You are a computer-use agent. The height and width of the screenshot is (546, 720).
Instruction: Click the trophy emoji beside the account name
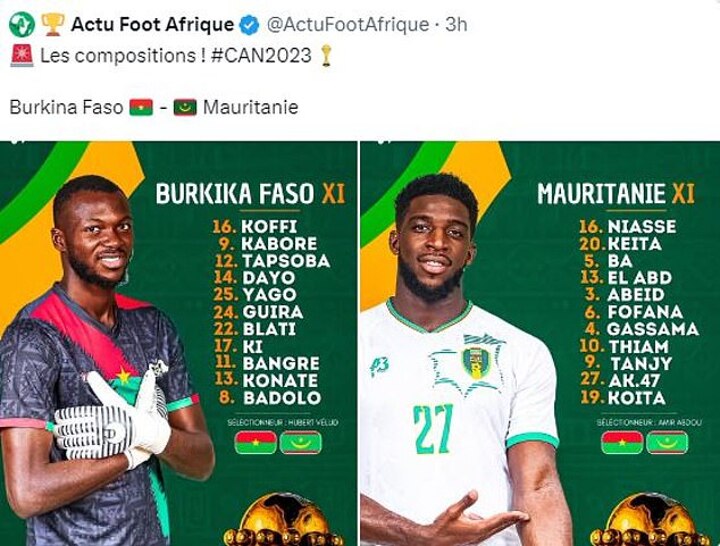pyautogui.click(x=51, y=24)
